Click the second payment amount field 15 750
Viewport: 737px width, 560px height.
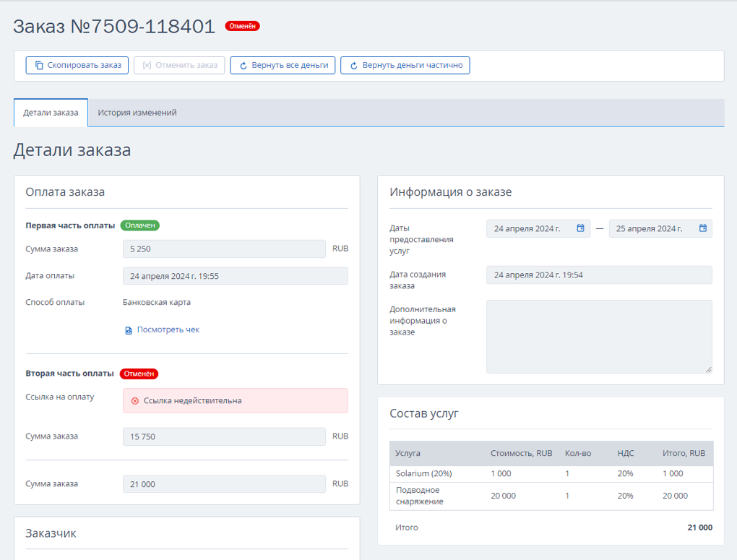click(x=224, y=436)
